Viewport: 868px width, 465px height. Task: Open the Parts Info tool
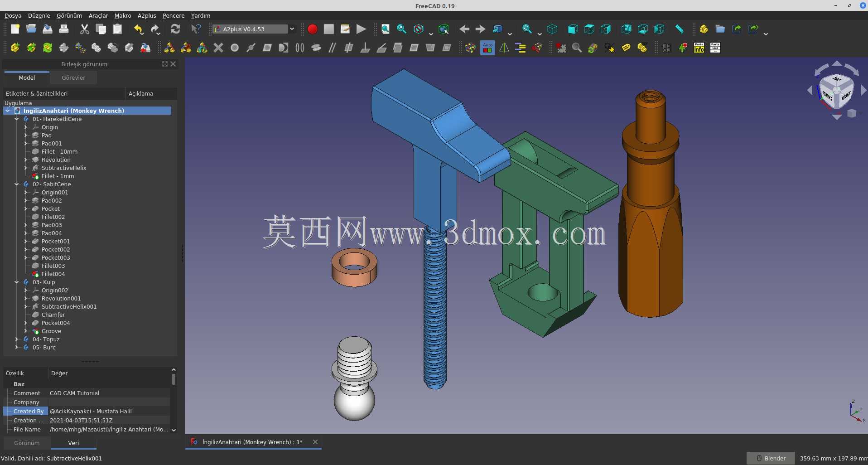coord(699,48)
